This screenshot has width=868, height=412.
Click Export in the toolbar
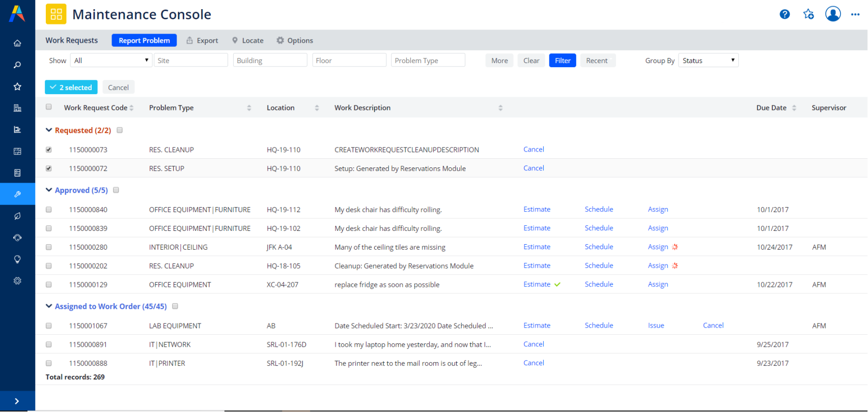[202, 41]
